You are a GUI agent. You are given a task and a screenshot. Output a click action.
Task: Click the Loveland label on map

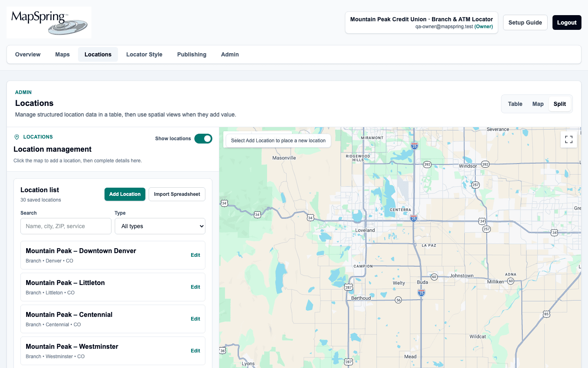[x=365, y=230]
